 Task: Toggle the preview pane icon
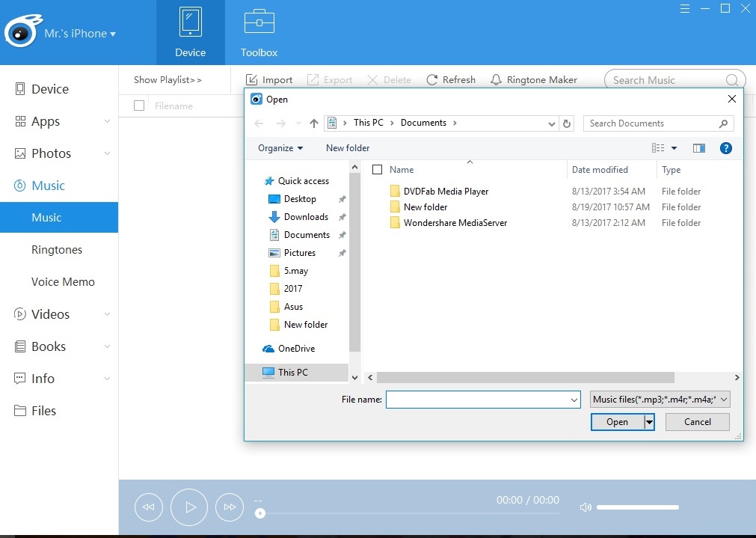699,148
